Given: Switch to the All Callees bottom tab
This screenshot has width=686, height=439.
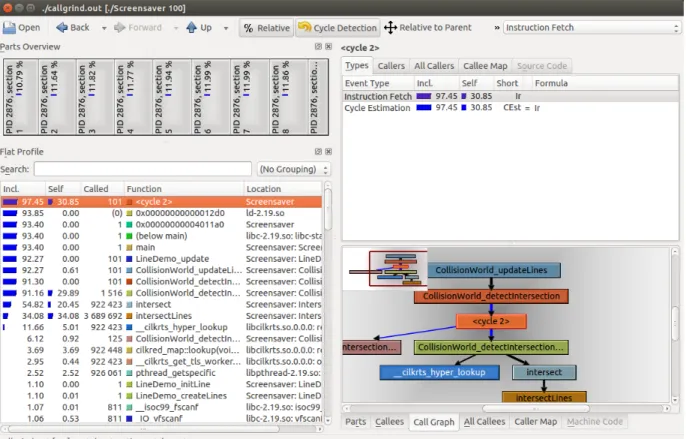Looking at the screenshot, I should [484, 422].
